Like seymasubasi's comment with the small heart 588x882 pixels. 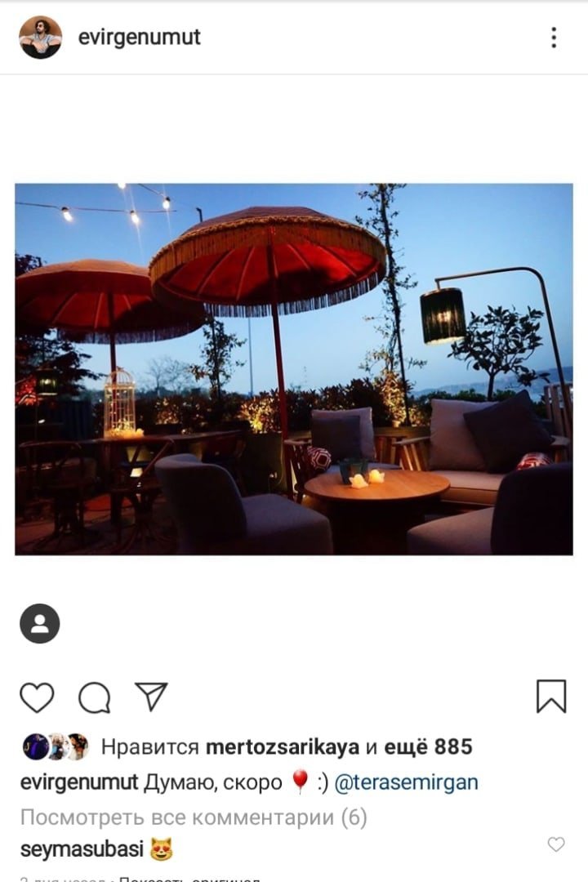coord(556,844)
